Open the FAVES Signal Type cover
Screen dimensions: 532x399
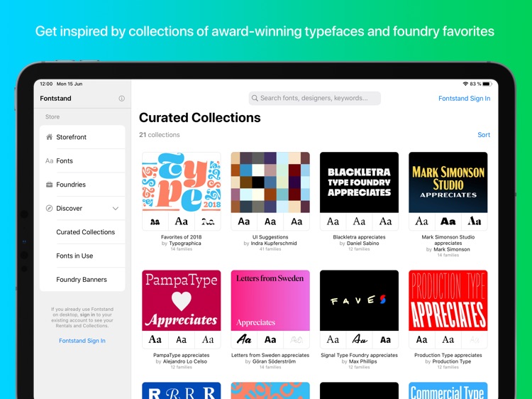point(359,300)
